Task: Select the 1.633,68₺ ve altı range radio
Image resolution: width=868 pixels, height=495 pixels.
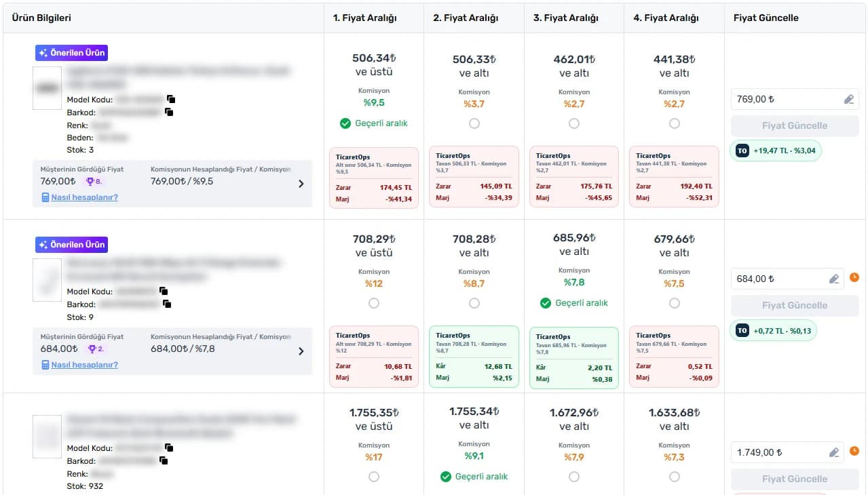Action: (674, 477)
